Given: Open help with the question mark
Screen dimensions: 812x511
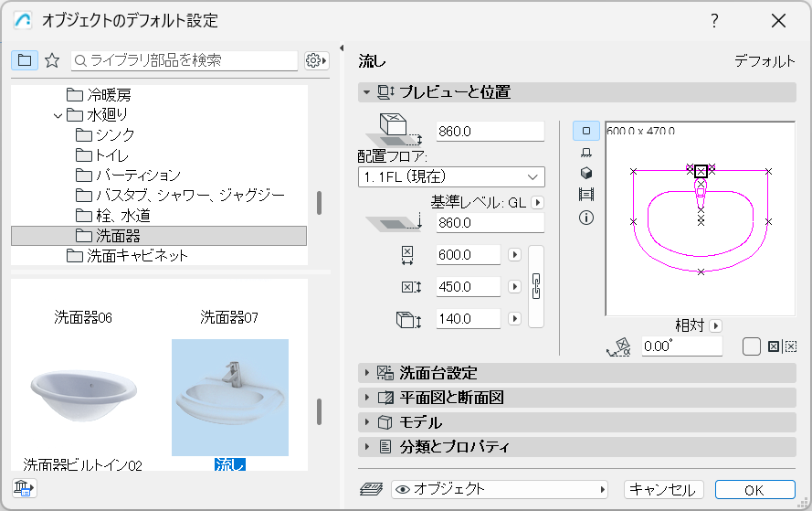Looking at the screenshot, I should pos(714,21).
